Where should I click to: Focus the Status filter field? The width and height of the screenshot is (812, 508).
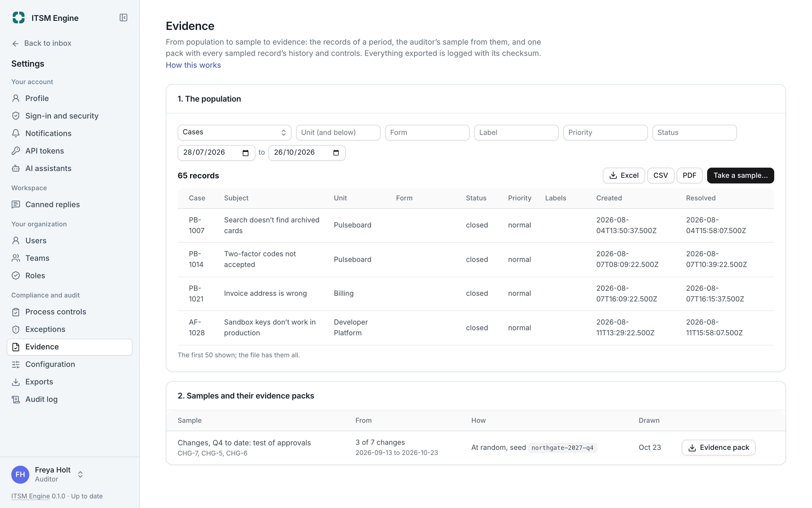pyautogui.click(x=694, y=132)
